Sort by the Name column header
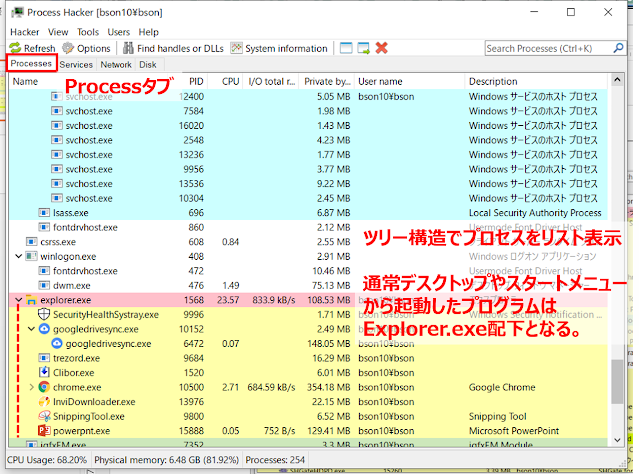 [25, 81]
